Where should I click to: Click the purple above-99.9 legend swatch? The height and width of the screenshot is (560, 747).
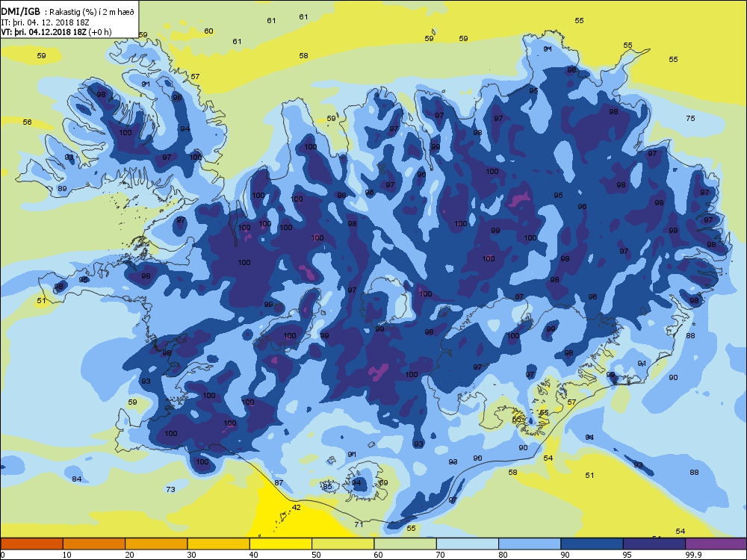(x=716, y=544)
